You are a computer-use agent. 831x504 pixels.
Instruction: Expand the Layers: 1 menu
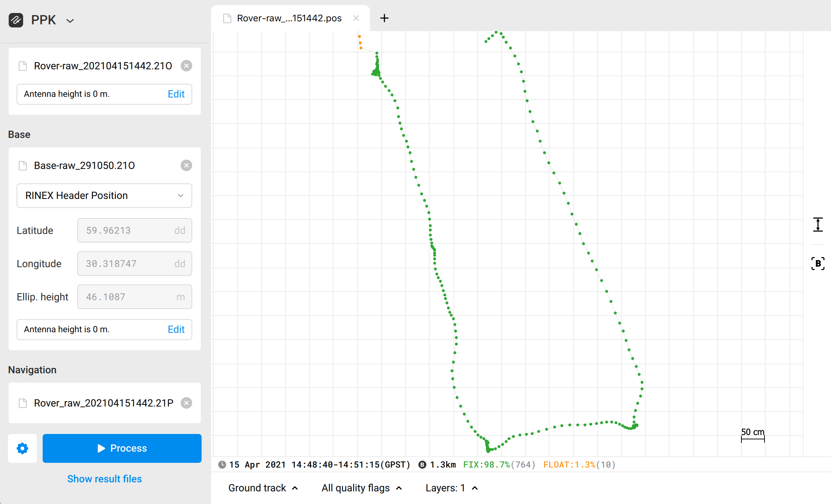pos(452,488)
